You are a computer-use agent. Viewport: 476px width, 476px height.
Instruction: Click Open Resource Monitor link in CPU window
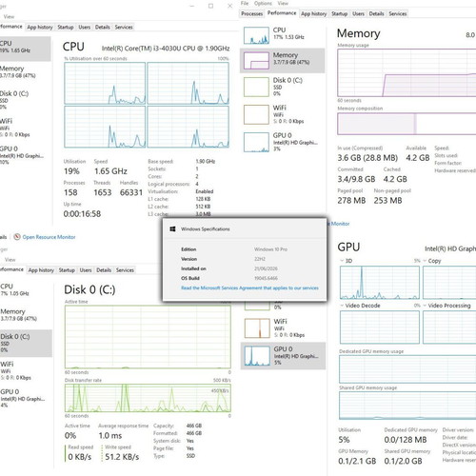click(49, 237)
